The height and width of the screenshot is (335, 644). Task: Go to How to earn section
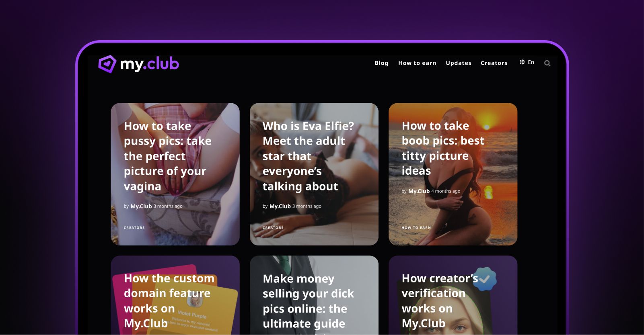pos(417,63)
